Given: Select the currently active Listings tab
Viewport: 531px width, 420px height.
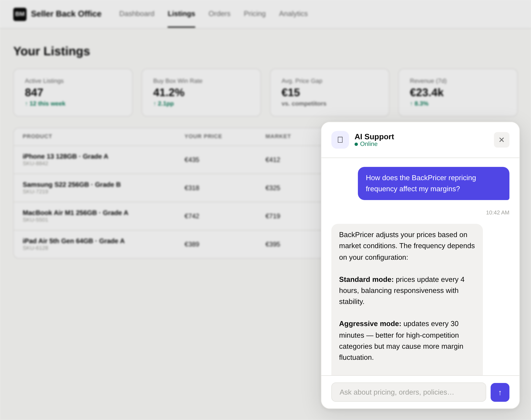Looking at the screenshot, I should [181, 14].
